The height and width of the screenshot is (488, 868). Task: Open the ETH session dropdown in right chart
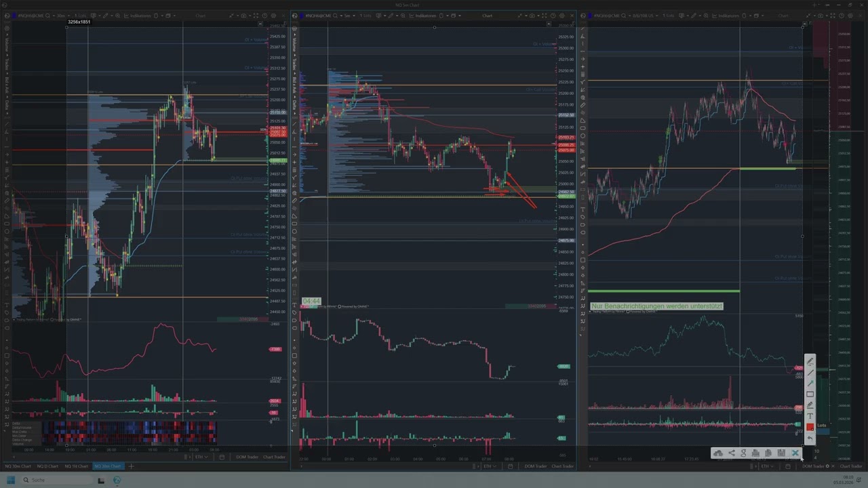click(767, 466)
